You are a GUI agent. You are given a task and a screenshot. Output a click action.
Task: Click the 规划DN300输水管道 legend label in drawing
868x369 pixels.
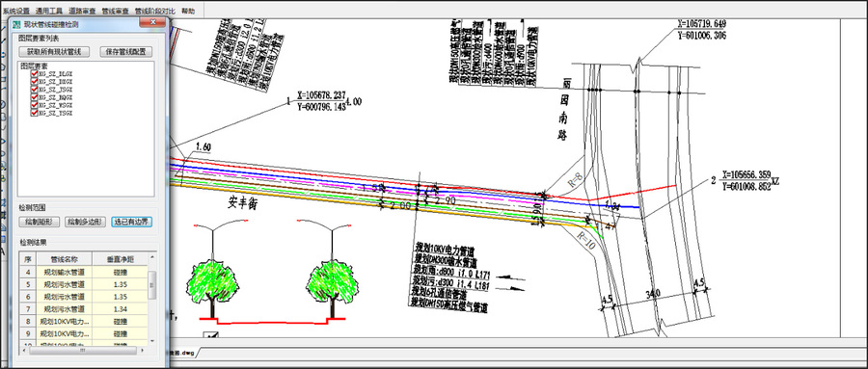click(x=447, y=260)
